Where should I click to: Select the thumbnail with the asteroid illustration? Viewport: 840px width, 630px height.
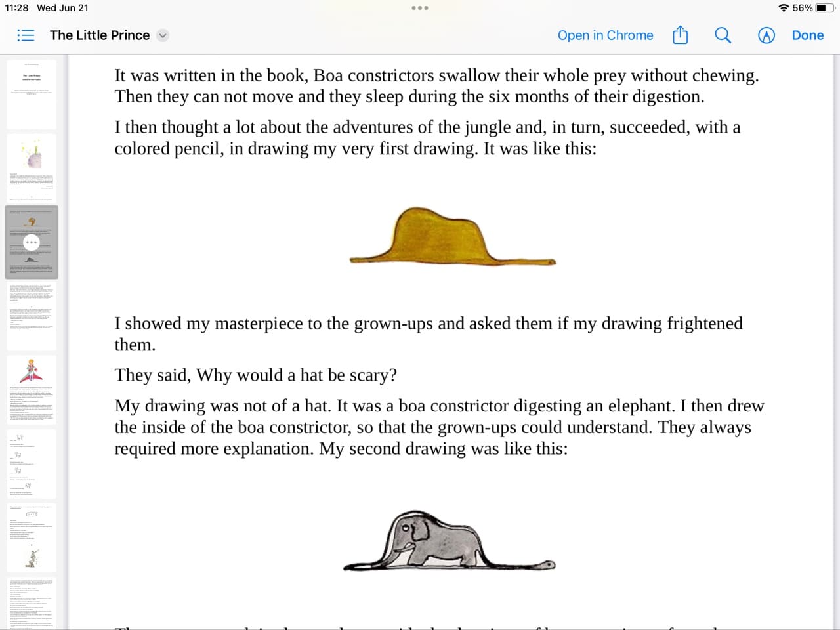click(x=31, y=167)
